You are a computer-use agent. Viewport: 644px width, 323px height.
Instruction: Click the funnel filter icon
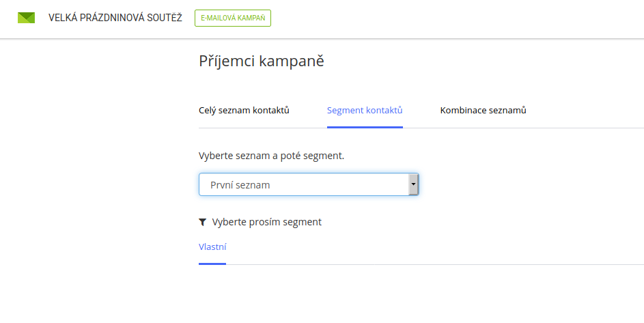tap(202, 223)
